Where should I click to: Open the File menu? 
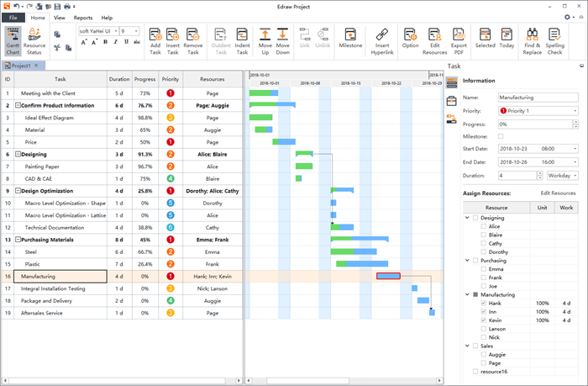13,18
